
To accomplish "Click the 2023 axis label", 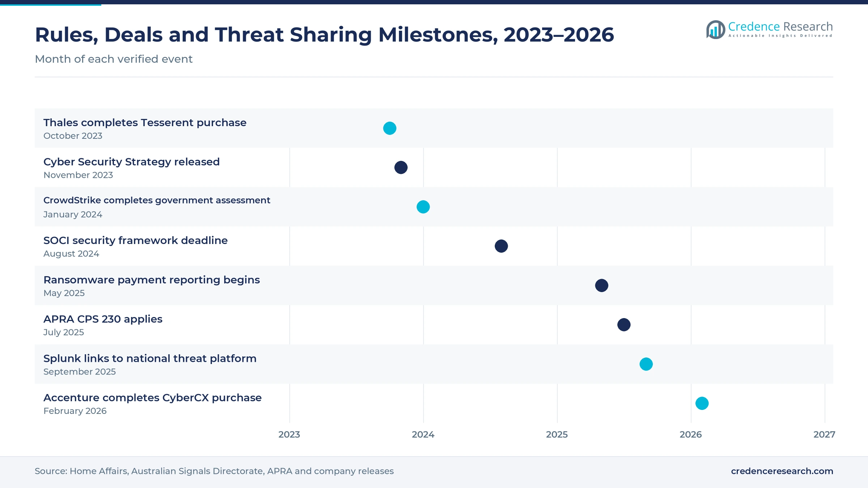I will coord(289,435).
